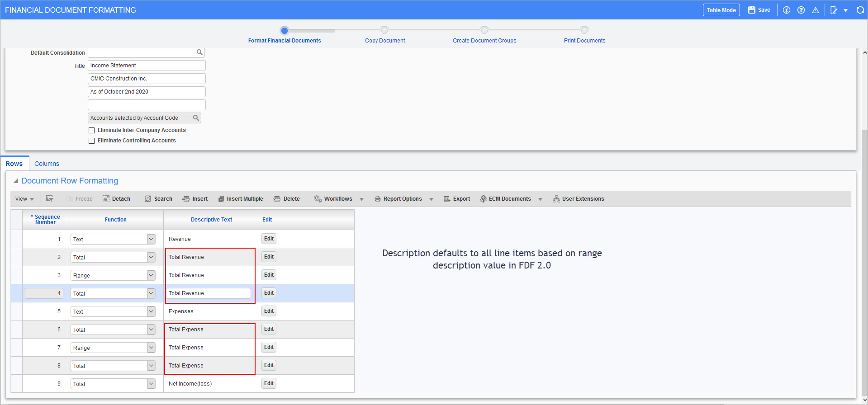Enable Eliminate Controlling Accounts checkbox
The width and height of the screenshot is (868, 405).
point(92,141)
